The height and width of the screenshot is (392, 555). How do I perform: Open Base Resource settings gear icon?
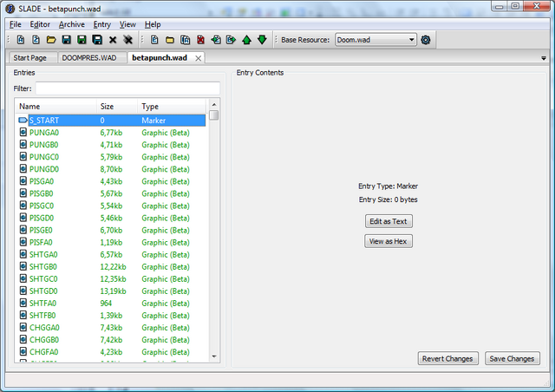(x=426, y=40)
